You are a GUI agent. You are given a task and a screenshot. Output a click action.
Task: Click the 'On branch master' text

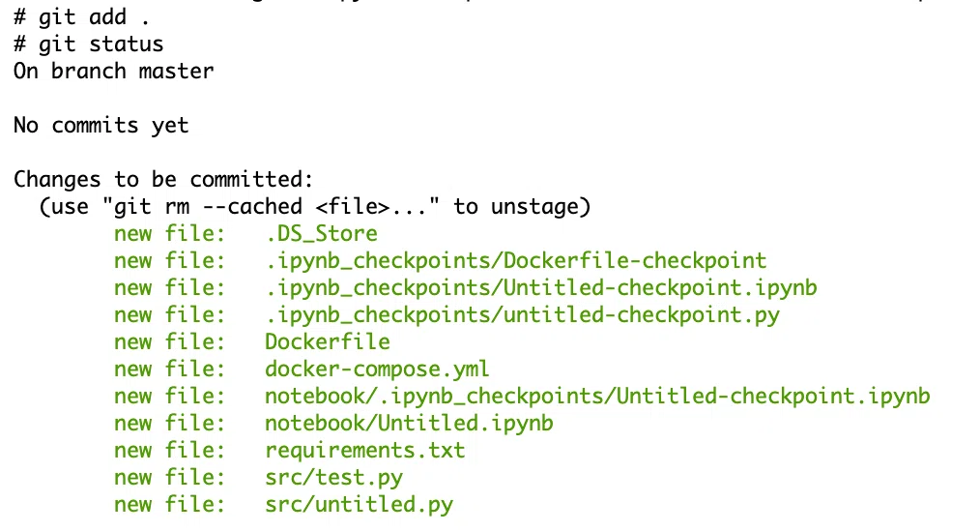(114, 72)
